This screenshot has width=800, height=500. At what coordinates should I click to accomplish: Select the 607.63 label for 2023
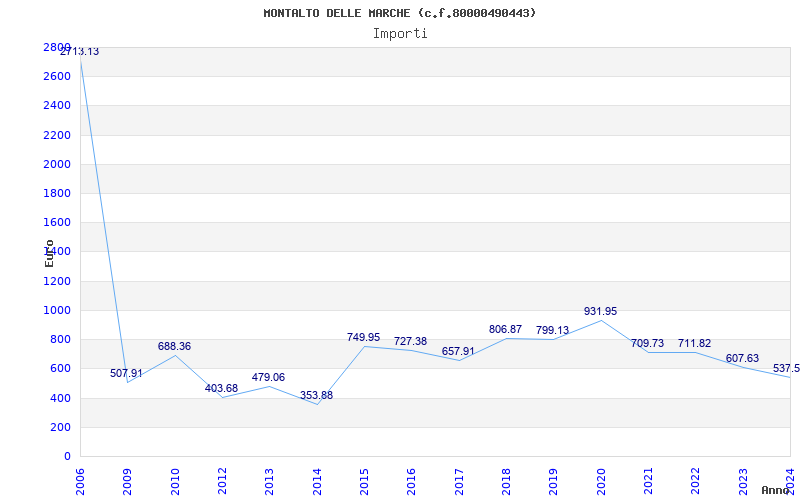(742, 359)
